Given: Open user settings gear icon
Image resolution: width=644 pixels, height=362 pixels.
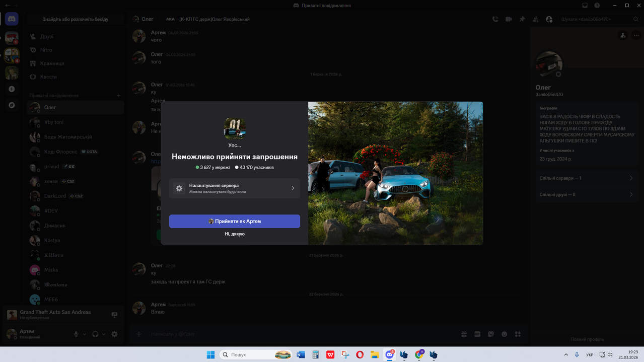Looking at the screenshot, I should pyautogui.click(x=114, y=334).
